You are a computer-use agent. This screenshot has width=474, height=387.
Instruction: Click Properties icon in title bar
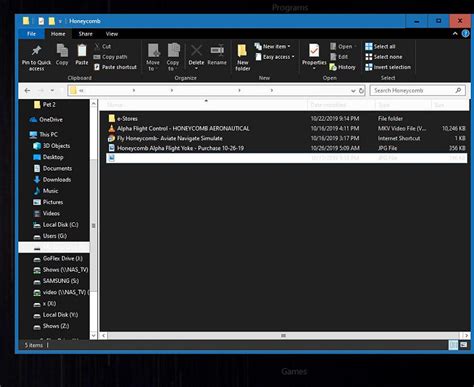point(41,21)
